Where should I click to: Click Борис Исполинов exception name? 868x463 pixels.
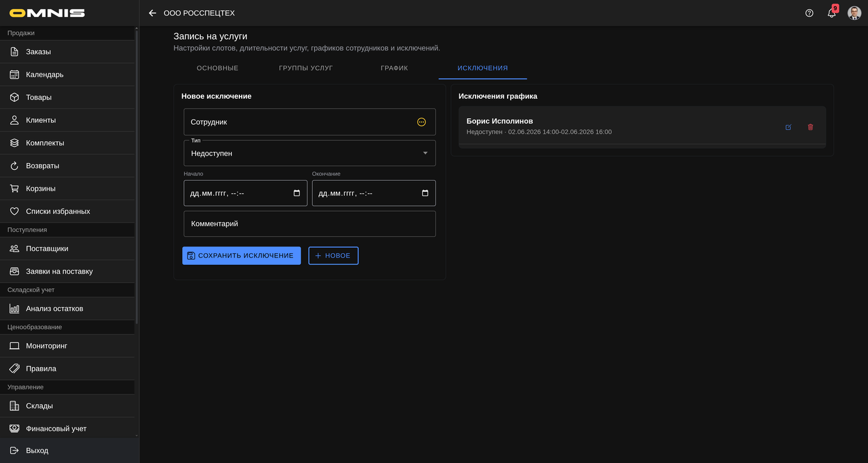(x=500, y=121)
